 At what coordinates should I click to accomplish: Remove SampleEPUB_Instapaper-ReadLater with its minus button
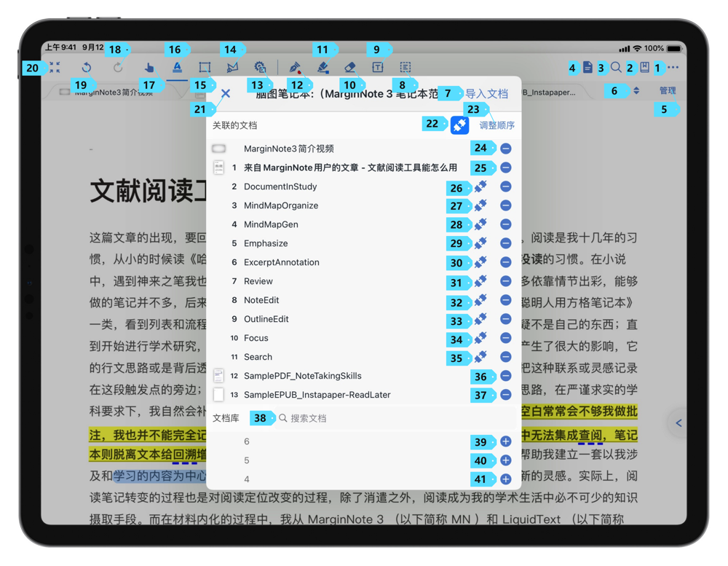[x=506, y=395]
